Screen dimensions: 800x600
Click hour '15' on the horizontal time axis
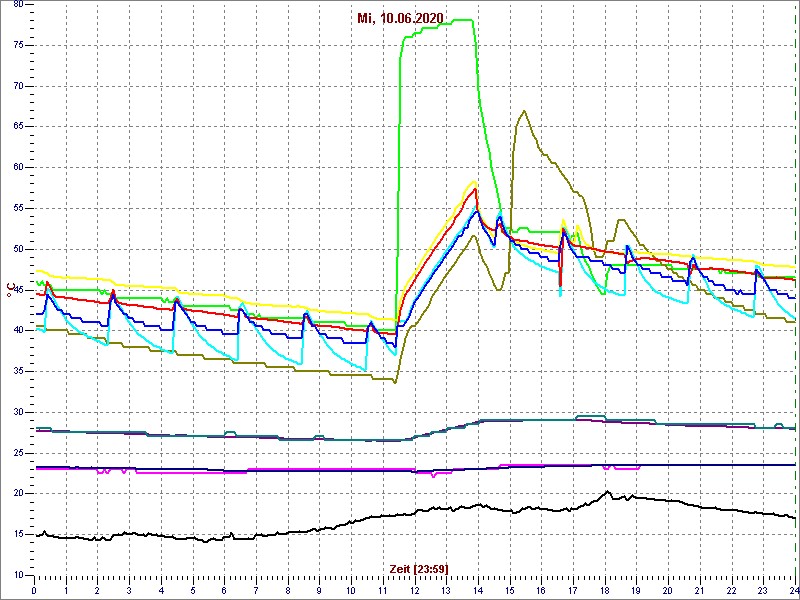pos(509,591)
